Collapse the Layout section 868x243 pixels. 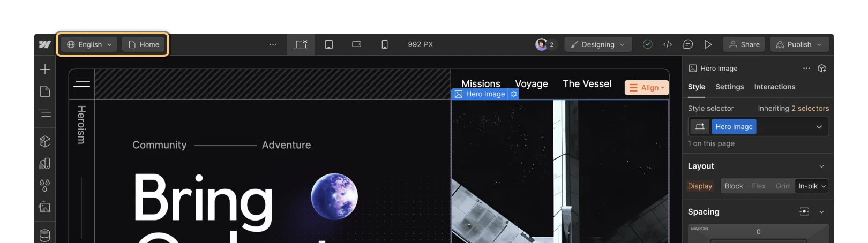click(822, 166)
